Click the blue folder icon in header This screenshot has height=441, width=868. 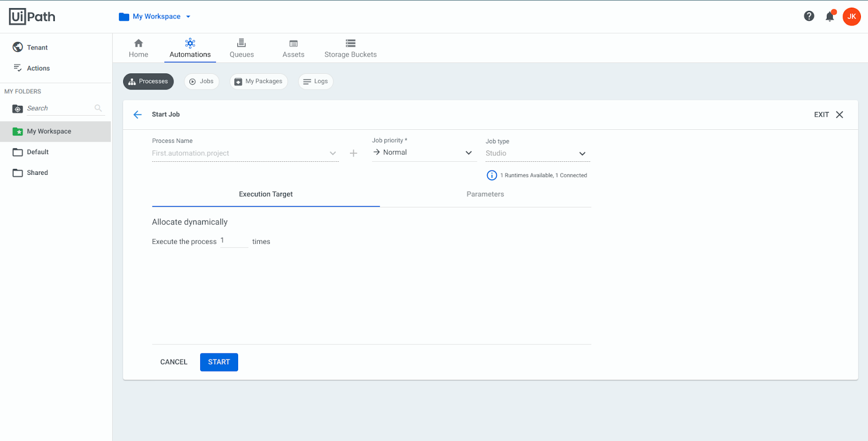click(x=124, y=17)
